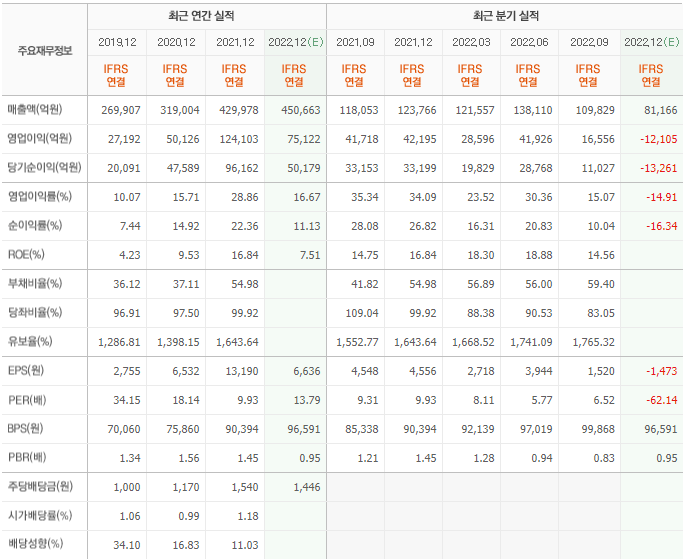Click negative operating margin -14.91

pos(662,197)
